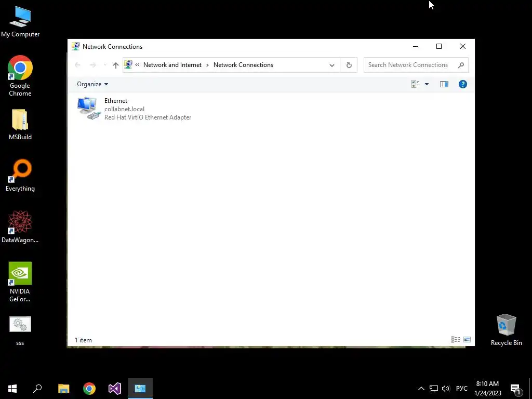Click the collabnet.local network label
Viewport: 532px width, 399px height.
coord(124,109)
